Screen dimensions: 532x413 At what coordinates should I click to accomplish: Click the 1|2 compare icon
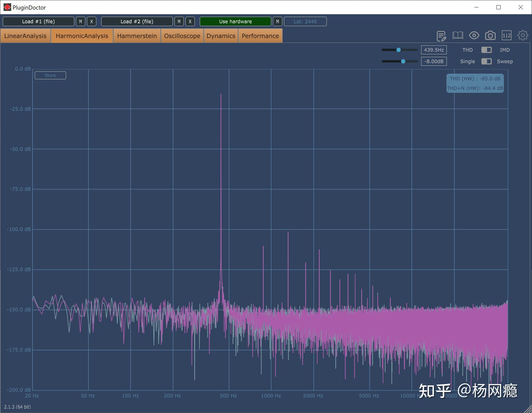[506, 36]
